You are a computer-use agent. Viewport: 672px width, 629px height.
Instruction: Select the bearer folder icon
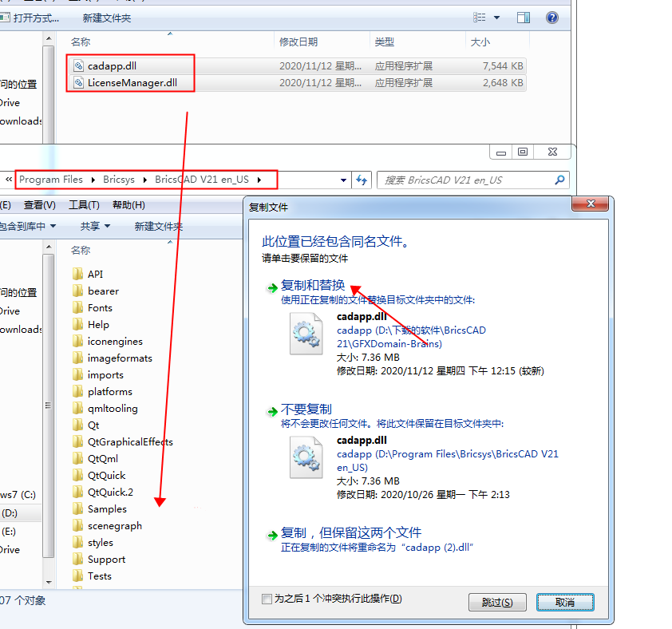[x=78, y=291]
